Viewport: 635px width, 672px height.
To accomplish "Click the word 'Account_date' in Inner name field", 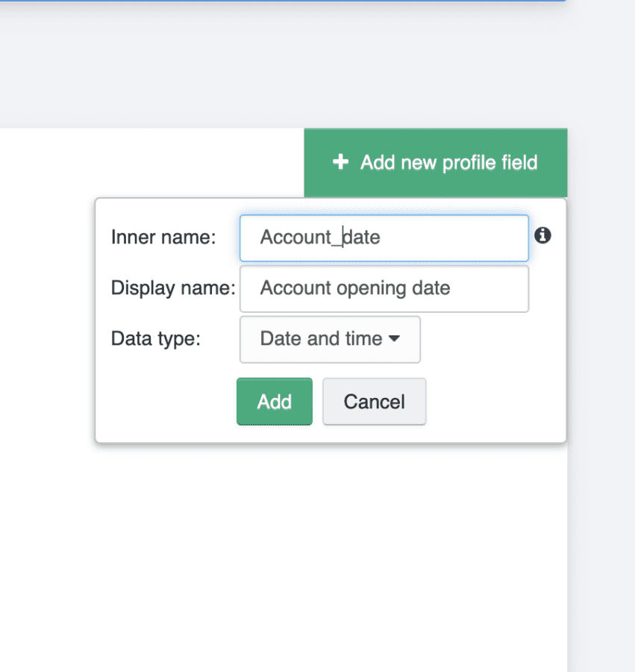I will tap(320, 237).
